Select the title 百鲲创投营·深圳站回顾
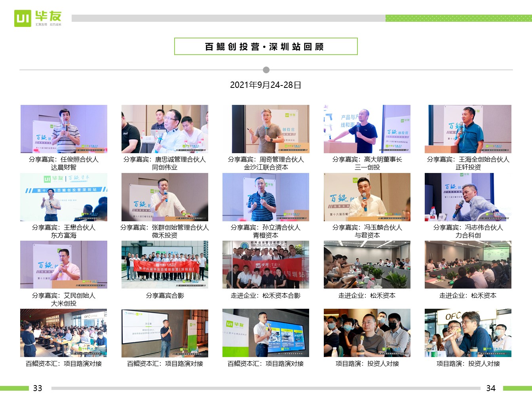The image size is (532, 399). tap(264, 47)
